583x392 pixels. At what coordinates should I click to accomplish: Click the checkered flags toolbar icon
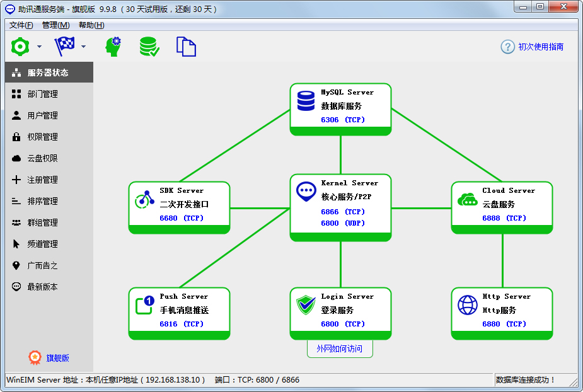64,47
